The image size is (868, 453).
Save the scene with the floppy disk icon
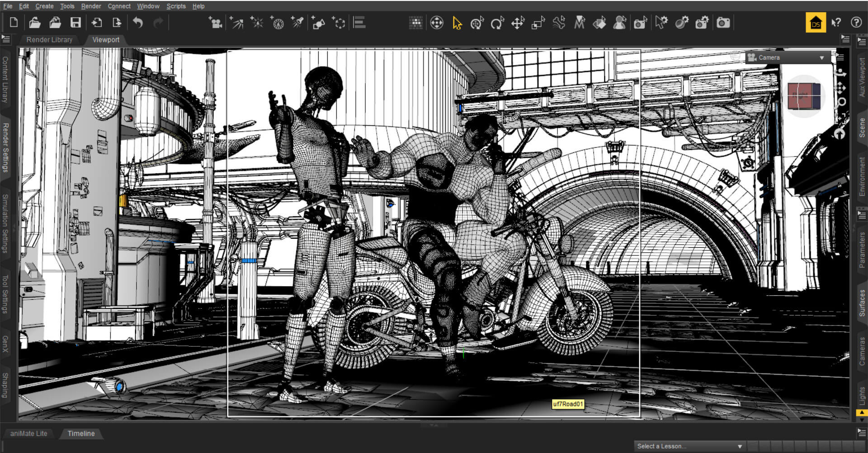click(x=75, y=22)
